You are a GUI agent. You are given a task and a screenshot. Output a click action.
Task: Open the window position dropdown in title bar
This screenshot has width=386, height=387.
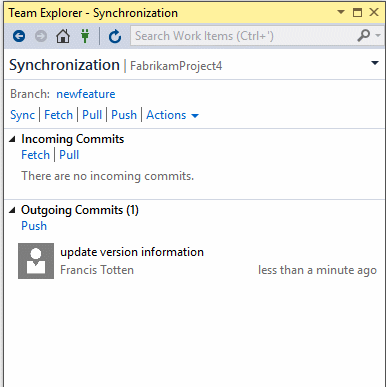click(x=341, y=12)
